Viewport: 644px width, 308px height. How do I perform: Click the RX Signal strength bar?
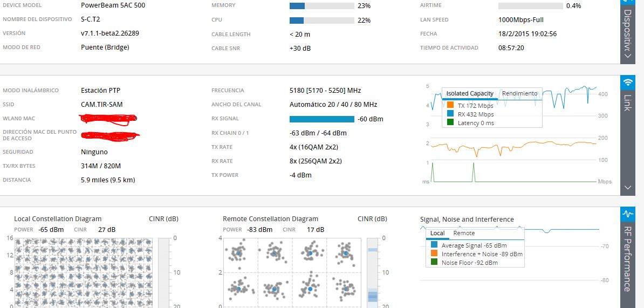click(x=321, y=119)
